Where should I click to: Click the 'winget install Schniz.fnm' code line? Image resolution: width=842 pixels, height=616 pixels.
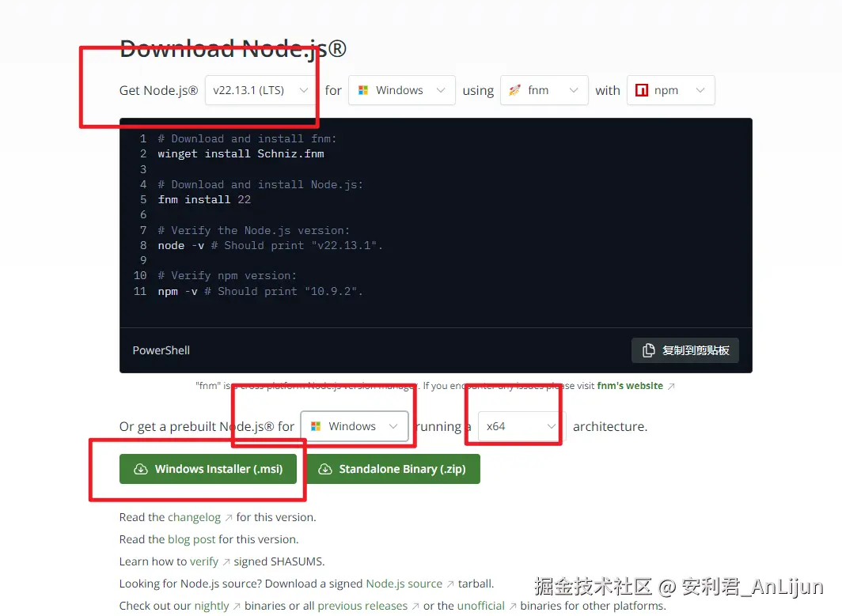[x=241, y=154]
